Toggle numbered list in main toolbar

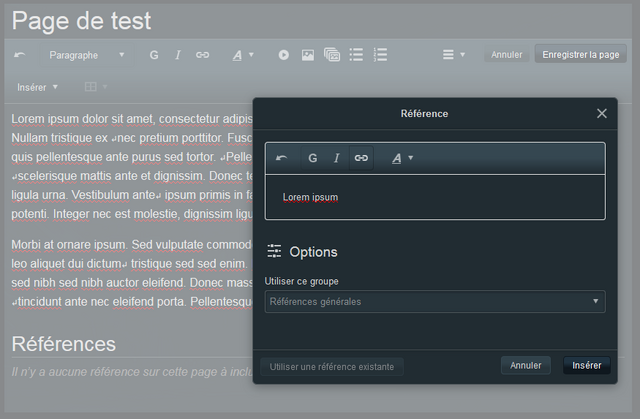pos(380,55)
